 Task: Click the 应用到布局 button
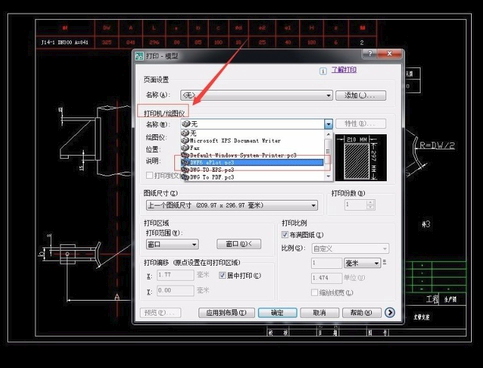226,313
